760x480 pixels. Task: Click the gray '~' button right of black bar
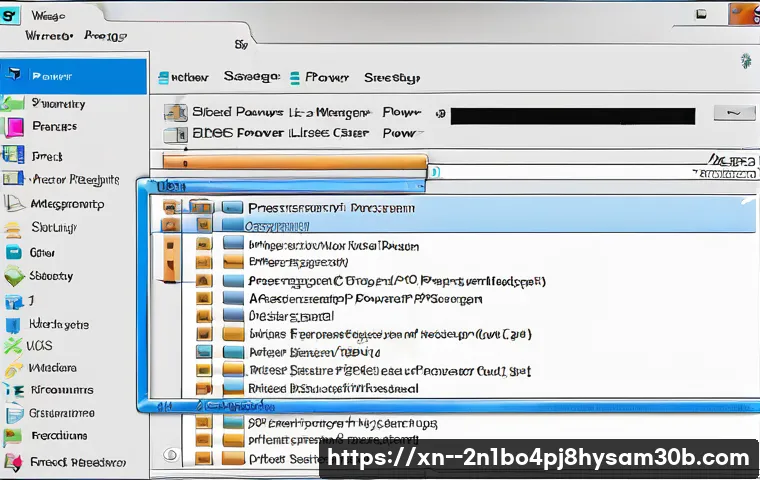[734, 113]
